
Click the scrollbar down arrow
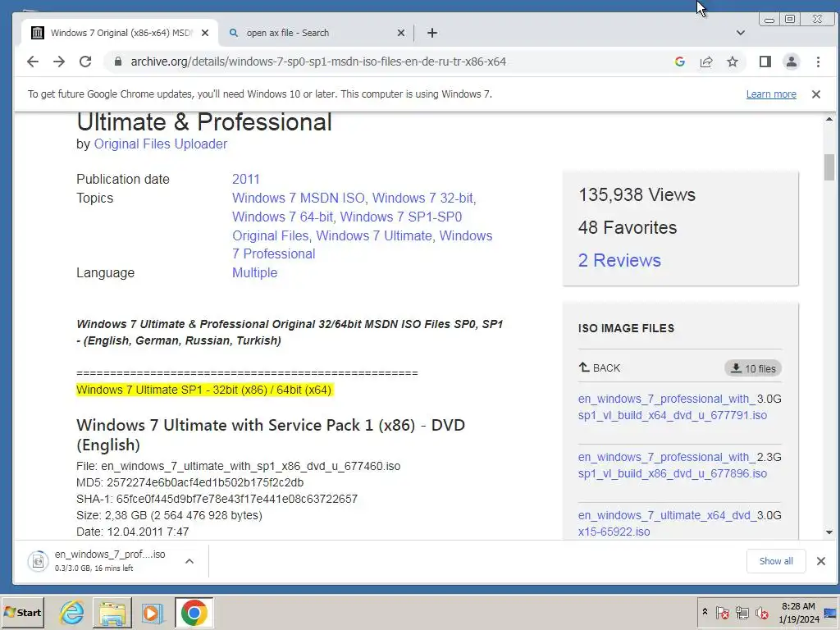[x=829, y=532]
